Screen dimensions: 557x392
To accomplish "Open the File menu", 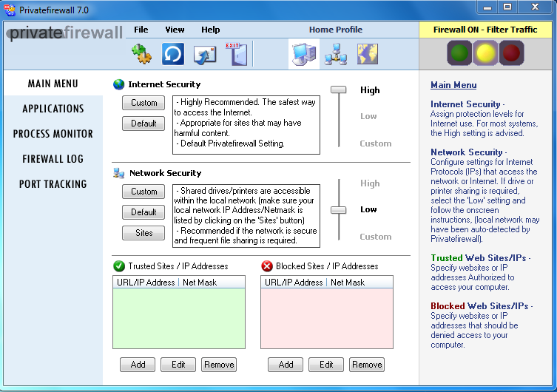I will (x=141, y=30).
